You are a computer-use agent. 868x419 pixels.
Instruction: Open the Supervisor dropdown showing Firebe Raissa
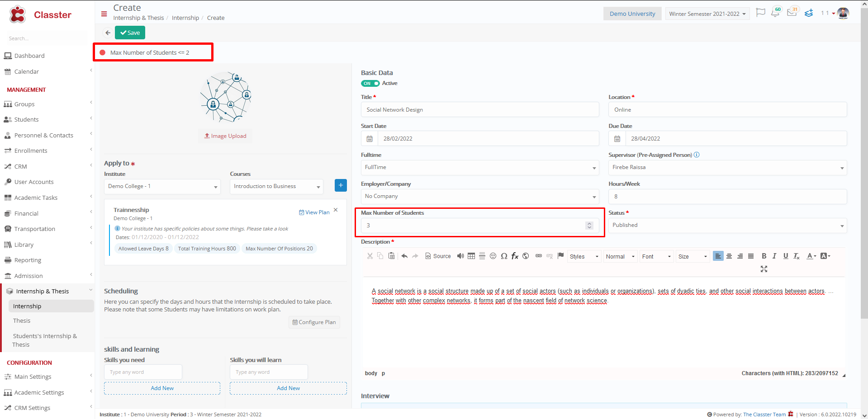pos(727,167)
